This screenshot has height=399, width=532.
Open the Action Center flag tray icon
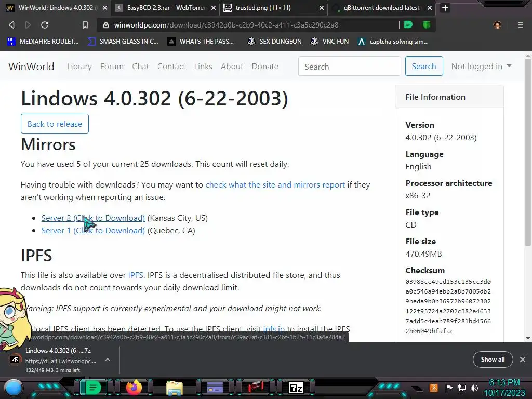click(449, 388)
